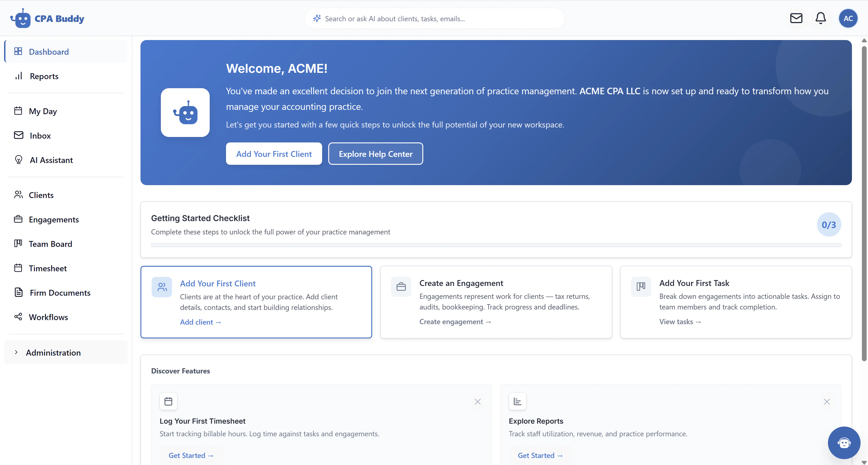
Task: Click the Engagements briefcase icon in sidebar
Action: click(18, 219)
